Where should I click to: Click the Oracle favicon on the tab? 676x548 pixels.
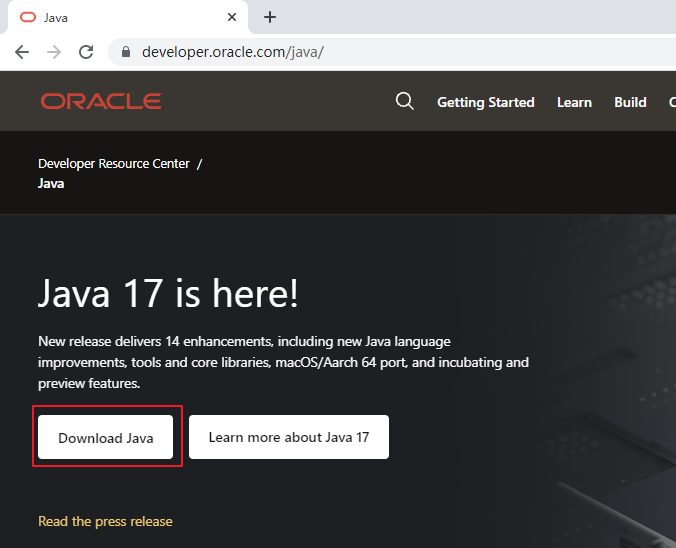pos(28,17)
